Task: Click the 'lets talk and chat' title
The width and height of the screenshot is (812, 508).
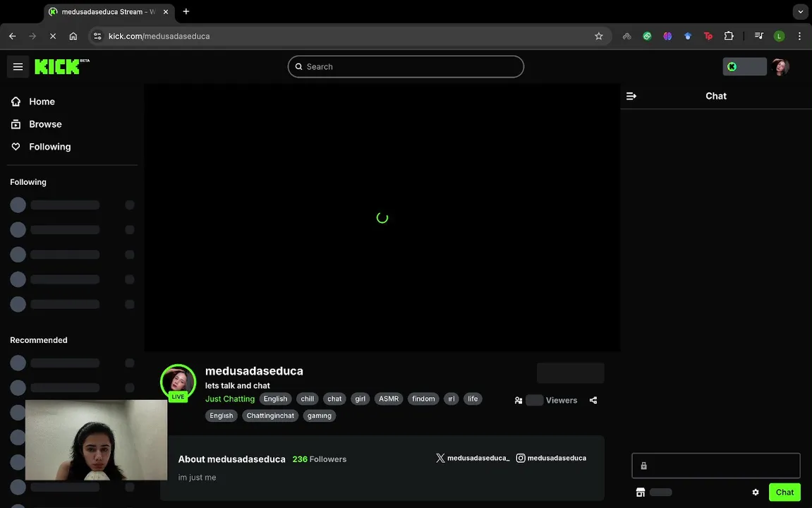Action: (237, 386)
